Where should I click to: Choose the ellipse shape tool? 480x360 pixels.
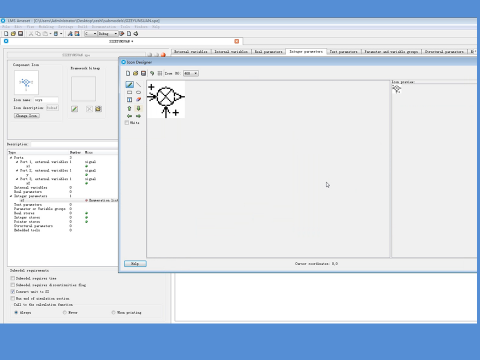point(138,92)
